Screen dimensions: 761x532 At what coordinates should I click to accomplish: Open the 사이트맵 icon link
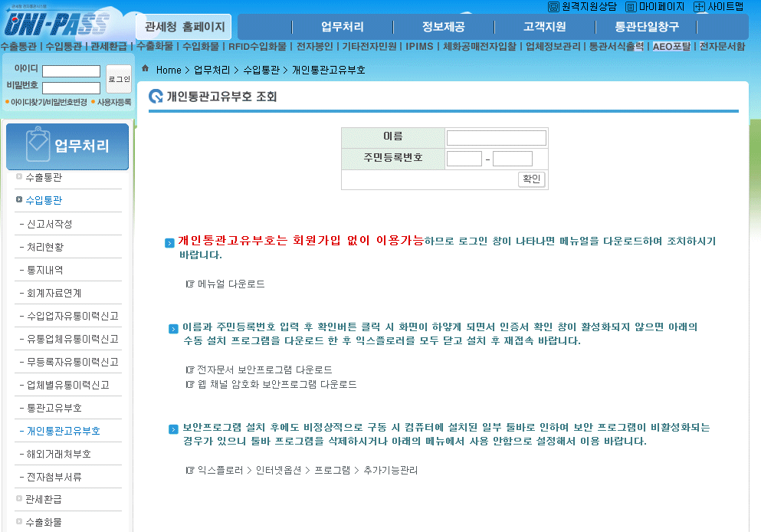[x=699, y=7]
